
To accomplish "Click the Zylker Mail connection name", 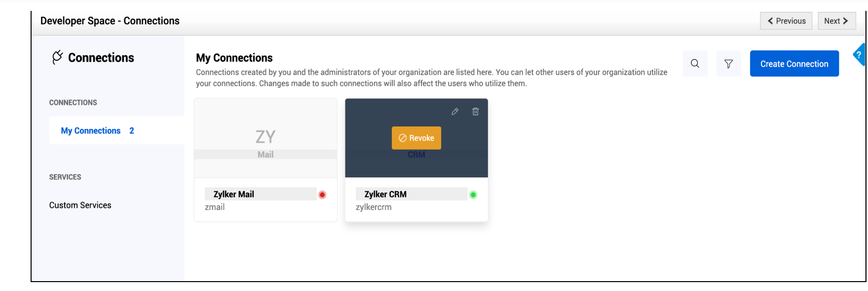I will click(234, 194).
